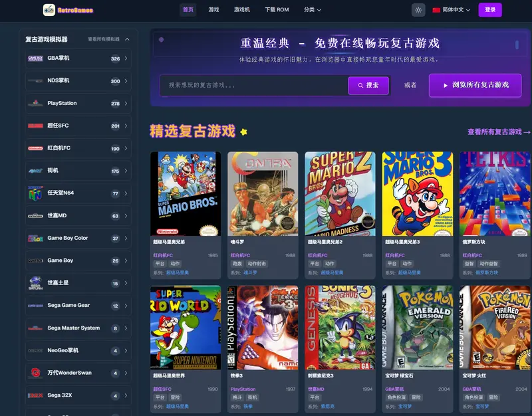
Task: Expand the Game Boy Color row arrow
Action: 126,238
